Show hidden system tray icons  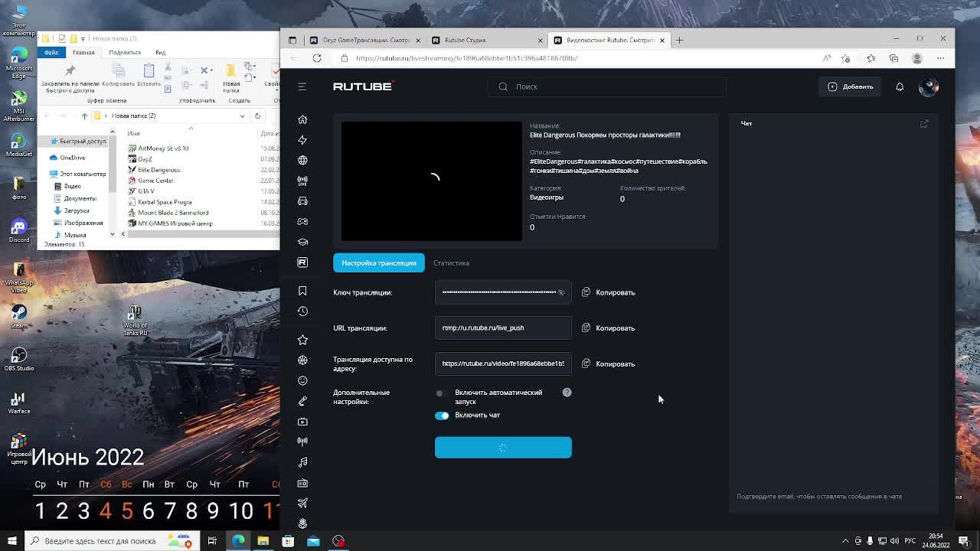tap(845, 541)
